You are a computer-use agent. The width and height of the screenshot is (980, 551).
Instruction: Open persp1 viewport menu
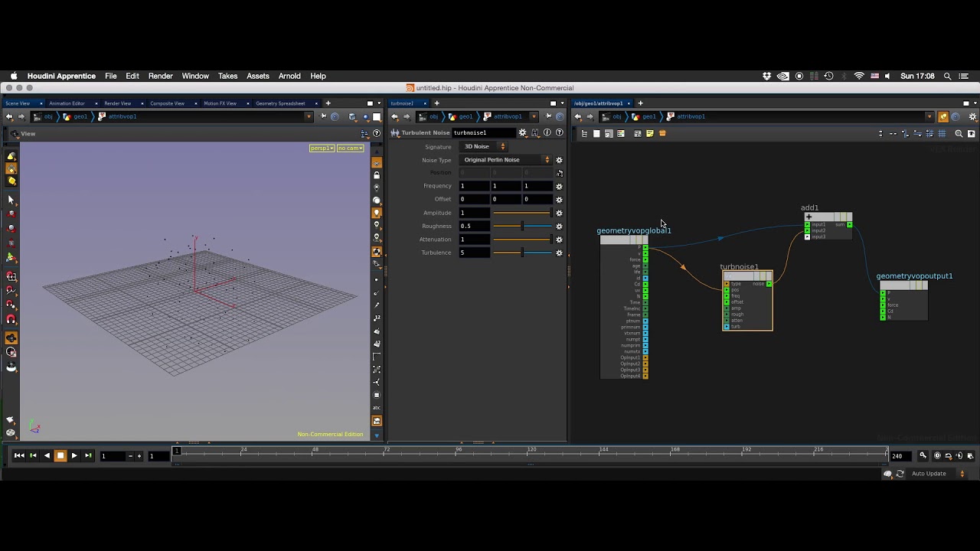322,148
